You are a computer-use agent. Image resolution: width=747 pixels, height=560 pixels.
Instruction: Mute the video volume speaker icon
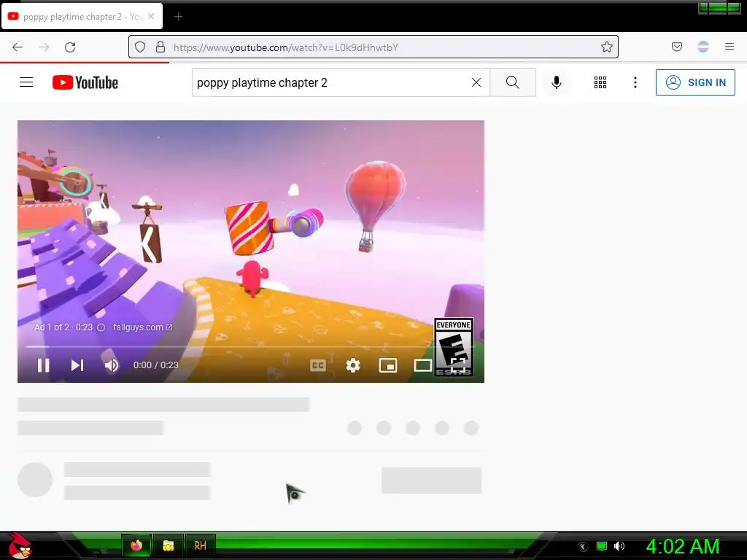coord(112,365)
